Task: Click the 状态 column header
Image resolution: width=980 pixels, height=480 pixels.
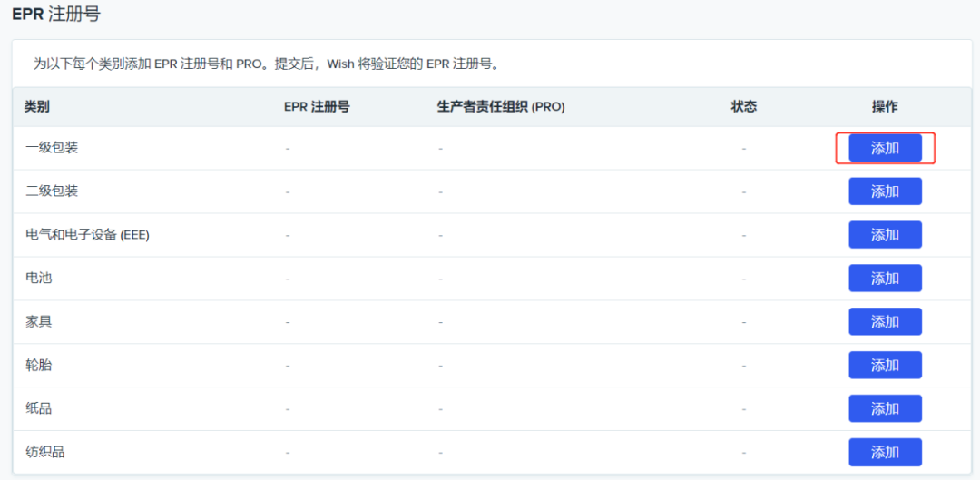Action: click(743, 107)
